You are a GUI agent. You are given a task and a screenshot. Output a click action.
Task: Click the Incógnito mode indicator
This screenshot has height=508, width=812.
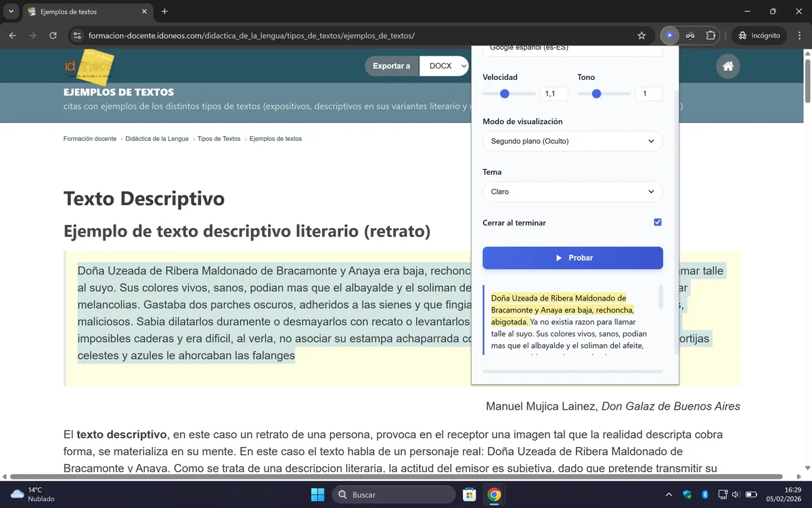(x=759, y=35)
